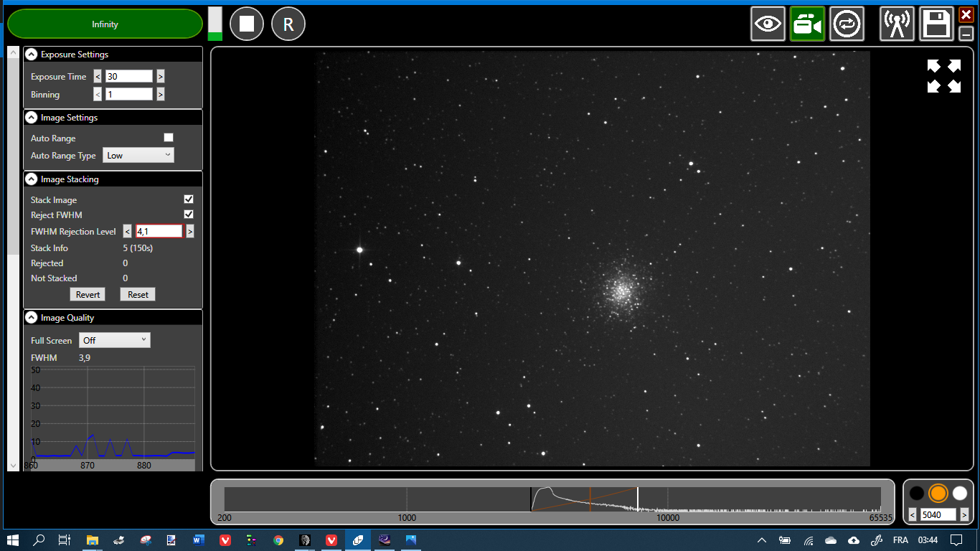Click the Binning value field
980x551 pixels.
click(129, 94)
